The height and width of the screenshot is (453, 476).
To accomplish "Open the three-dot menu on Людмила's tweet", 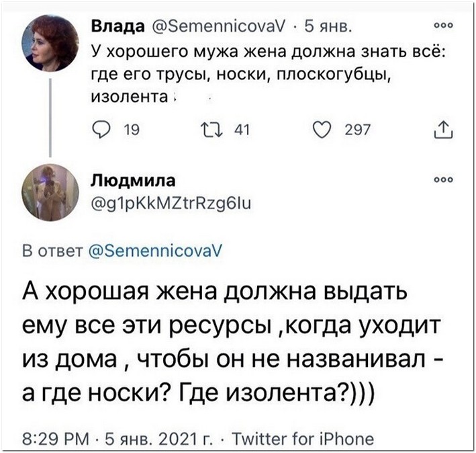I will pyautogui.click(x=444, y=180).
